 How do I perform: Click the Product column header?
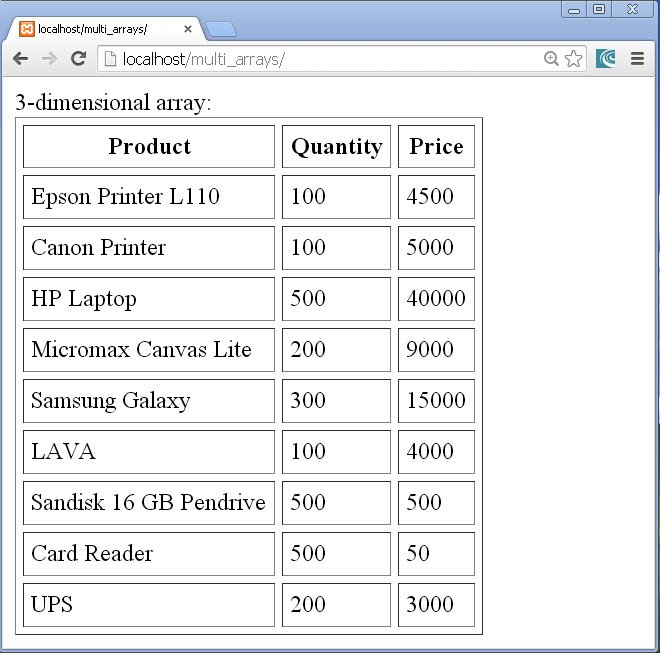pos(149,147)
